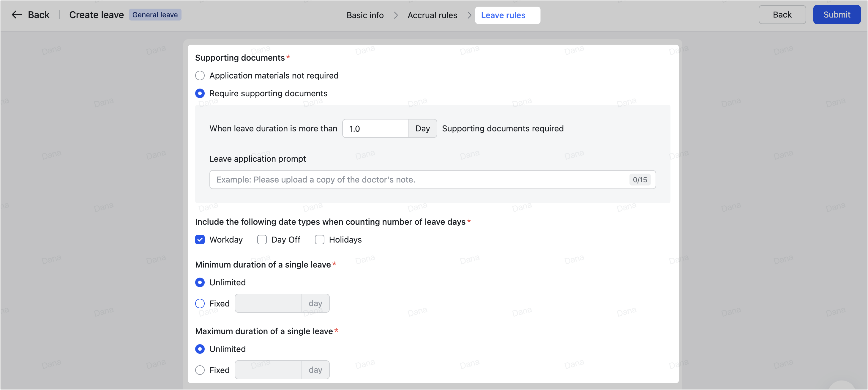Screen dimensions: 868x390
Task: Select Unlimited for maximum duration
Action: (200, 349)
